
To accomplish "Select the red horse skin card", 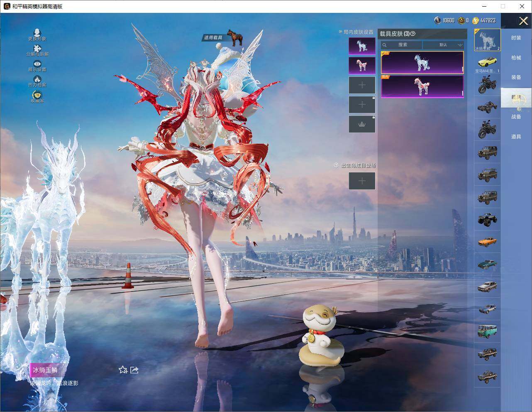I will [422, 86].
